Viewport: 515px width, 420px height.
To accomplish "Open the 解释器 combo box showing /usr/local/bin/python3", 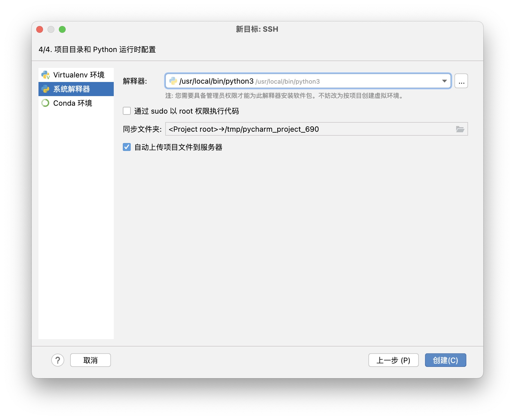I will click(303, 81).
